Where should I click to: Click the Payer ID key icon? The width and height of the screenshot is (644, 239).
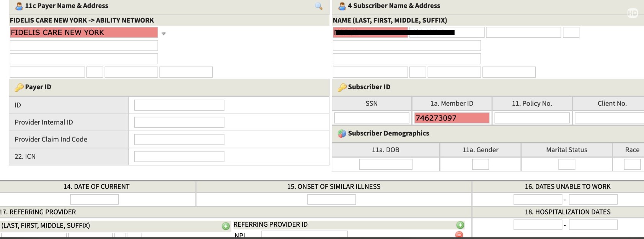[x=19, y=88]
